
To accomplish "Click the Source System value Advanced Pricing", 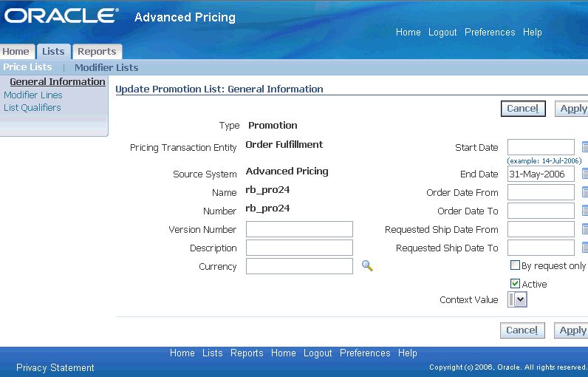I will click(287, 171).
